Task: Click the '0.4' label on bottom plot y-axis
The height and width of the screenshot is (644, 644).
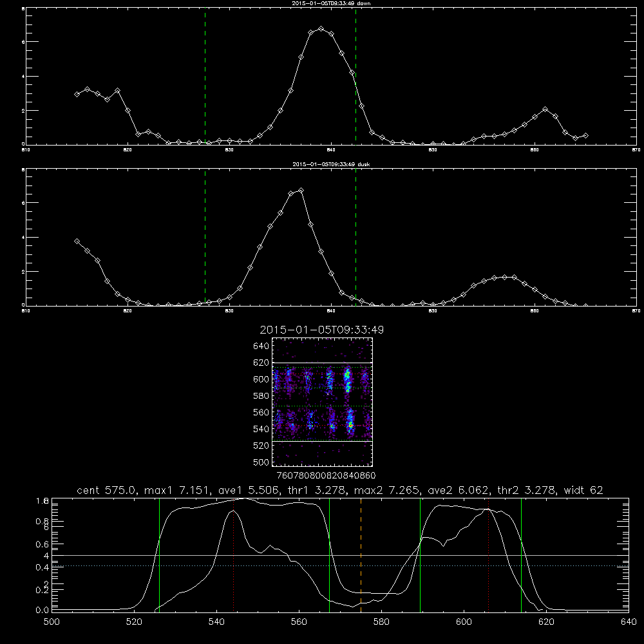Action: (43, 567)
